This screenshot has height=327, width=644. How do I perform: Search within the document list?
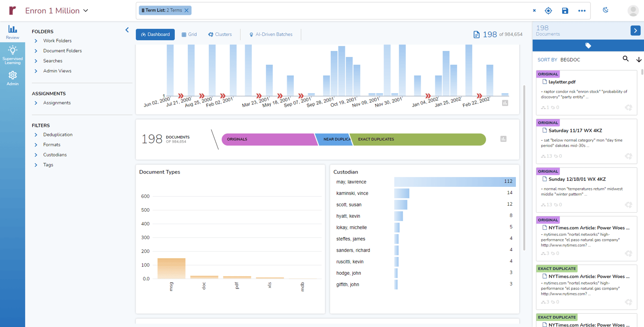[x=626, y=59]
